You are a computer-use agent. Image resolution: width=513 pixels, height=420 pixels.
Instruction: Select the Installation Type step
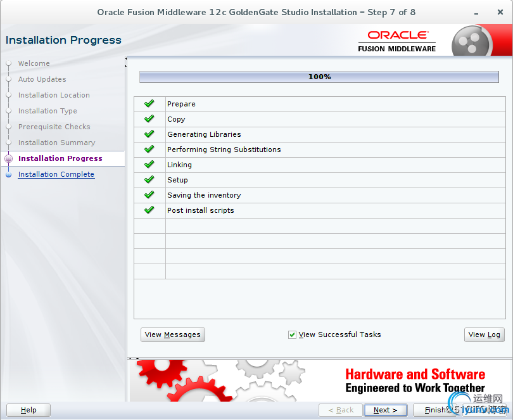coord(47,111)
